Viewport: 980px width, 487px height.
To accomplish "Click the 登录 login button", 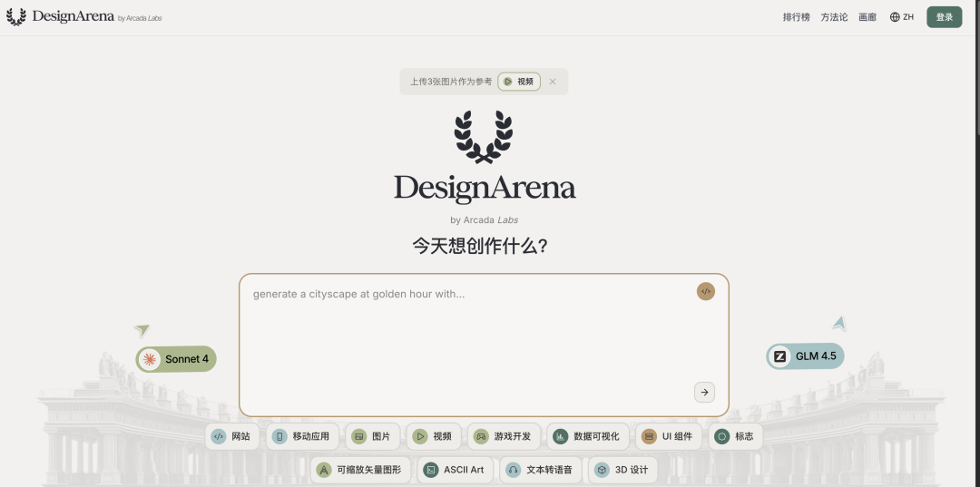I will (x=944, y=17).
